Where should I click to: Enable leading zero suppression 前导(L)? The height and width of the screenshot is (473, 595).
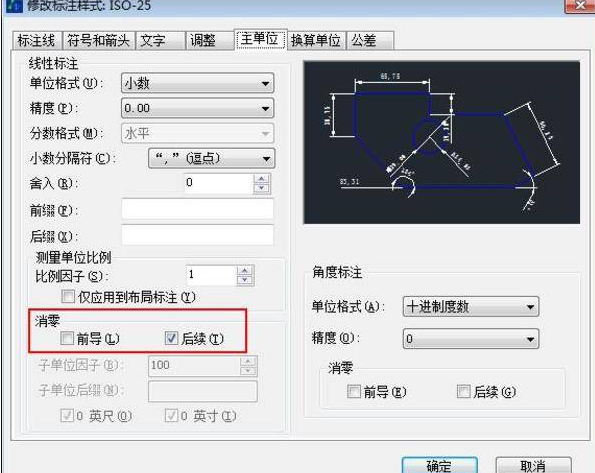click(x=67, y=338)
